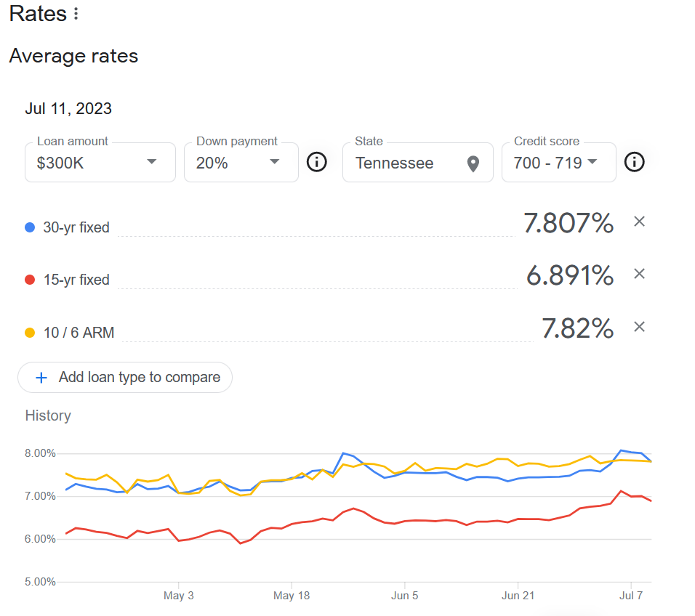Click the 5.00% axis label
The height and width of the screenshot is (616, 695).
40,582
